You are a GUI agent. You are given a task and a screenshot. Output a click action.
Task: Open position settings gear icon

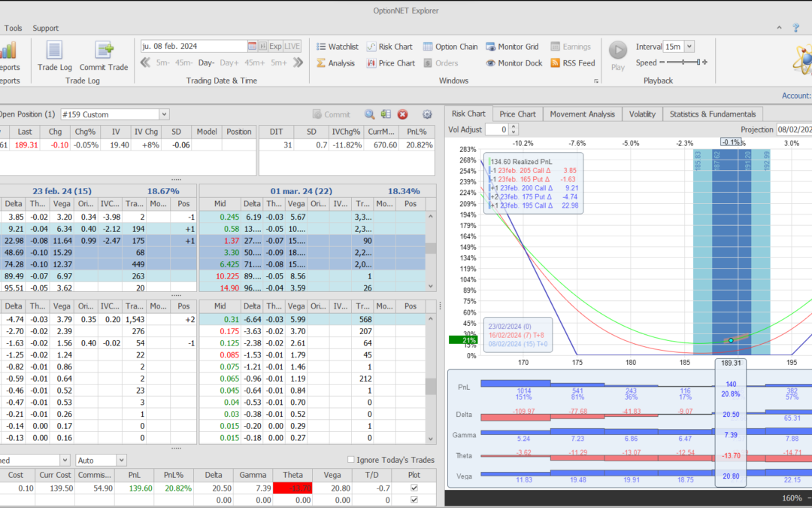tap(427, 114)
